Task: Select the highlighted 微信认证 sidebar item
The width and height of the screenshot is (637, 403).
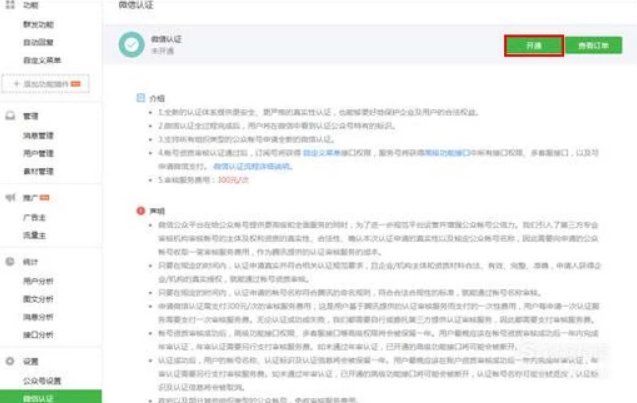Action: click(51, 397)
